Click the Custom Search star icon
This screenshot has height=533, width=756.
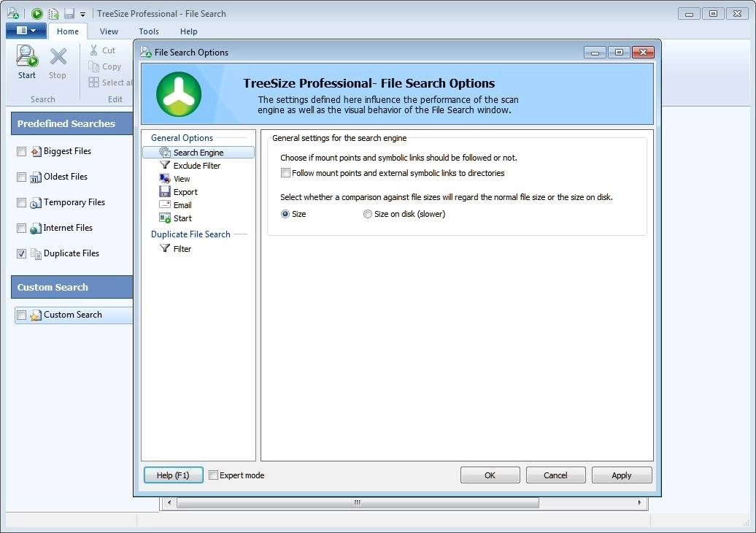[36, 315]
